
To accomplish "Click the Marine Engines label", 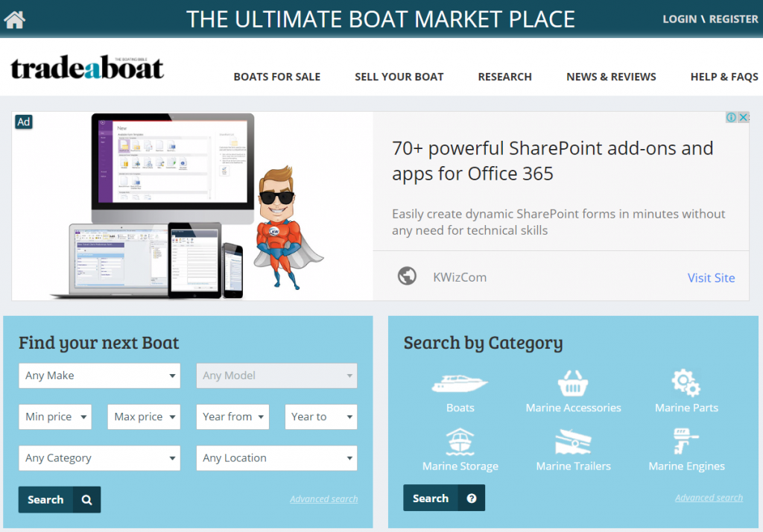I will pos(686,466).
